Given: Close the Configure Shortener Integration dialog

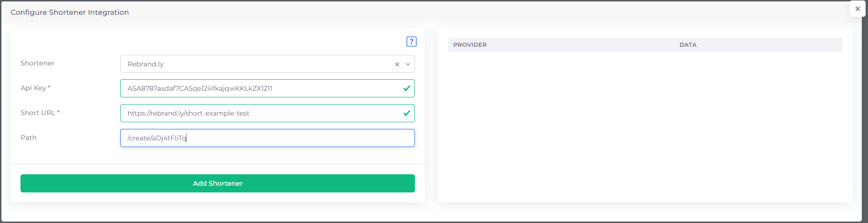Looking at the screenshot, I should (x=858, y=9).
